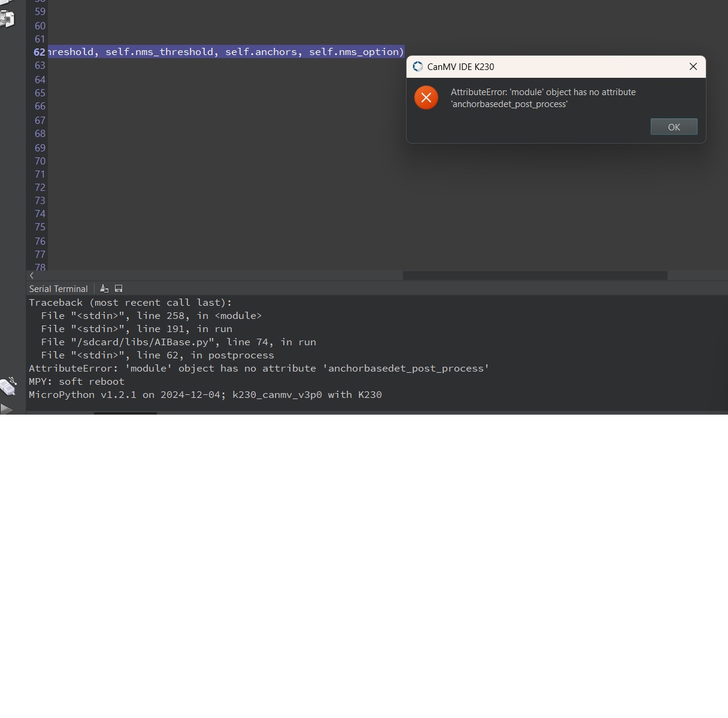Click the document copy icon in left sidebar
Screen dimensions: 728x718
coord(7,19)
